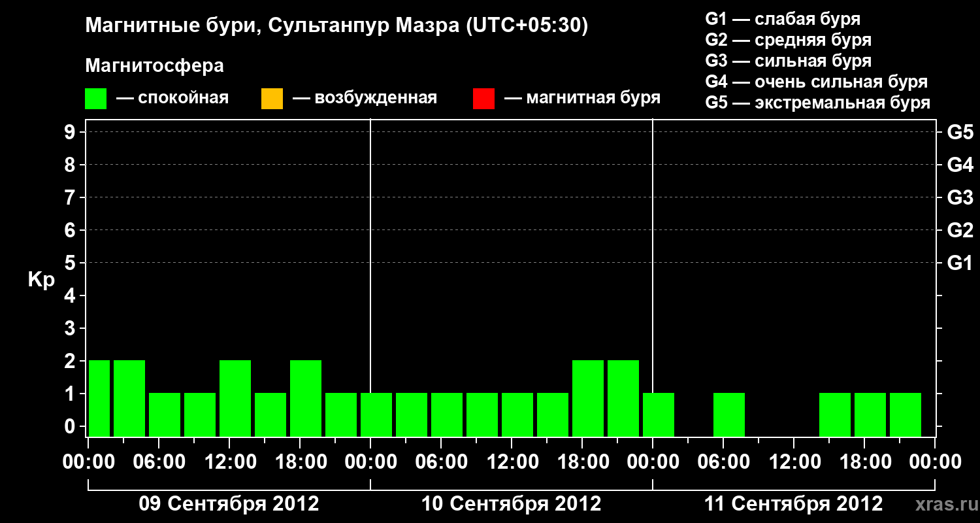This screenshot has width=980, height=523.
Task: Click the G1 label on right axis
Action: (960, 263)
